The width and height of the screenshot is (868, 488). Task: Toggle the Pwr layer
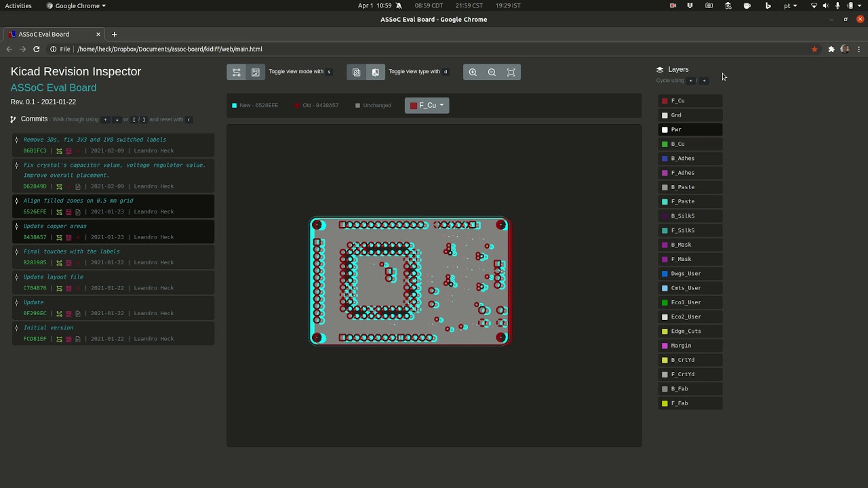(690, 129)
